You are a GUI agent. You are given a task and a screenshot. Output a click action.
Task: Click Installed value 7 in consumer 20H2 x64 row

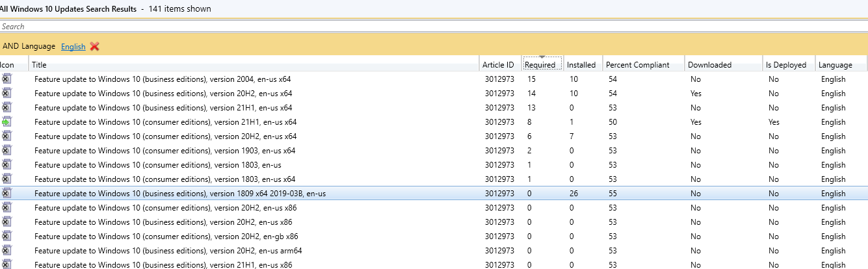pyautogui.click(x=571, y=136)
